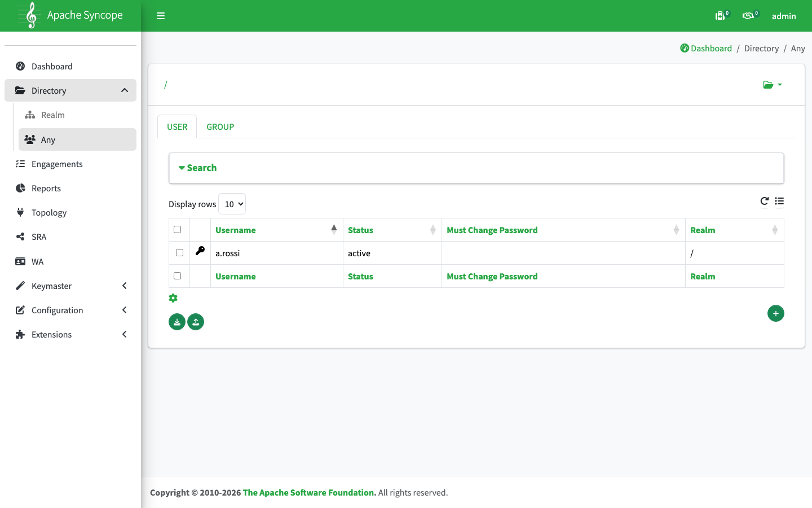
Task: Open the Topology sidebar item
Action: (x=70, y=212)
